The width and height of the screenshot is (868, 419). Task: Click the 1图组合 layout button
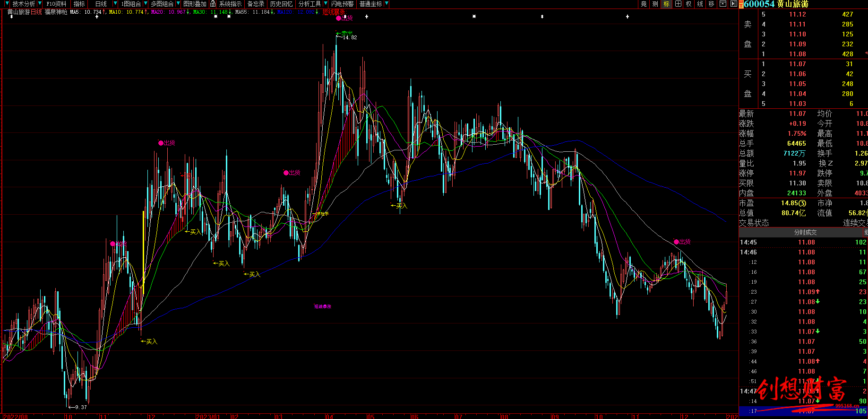coord(131,4)
